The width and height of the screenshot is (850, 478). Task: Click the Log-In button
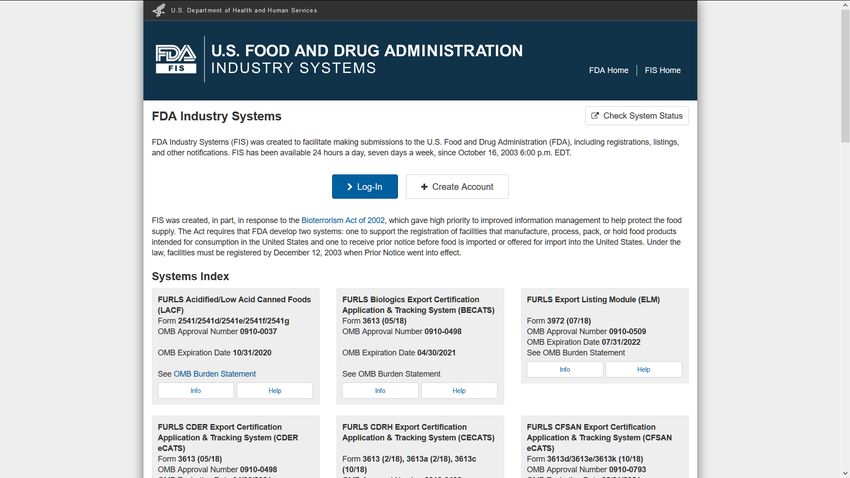click(x=365, y=186)
